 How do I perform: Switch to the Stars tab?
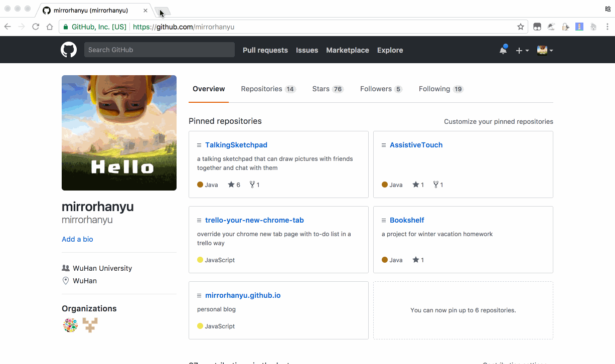pyautogui.click(x=328, y=89)
